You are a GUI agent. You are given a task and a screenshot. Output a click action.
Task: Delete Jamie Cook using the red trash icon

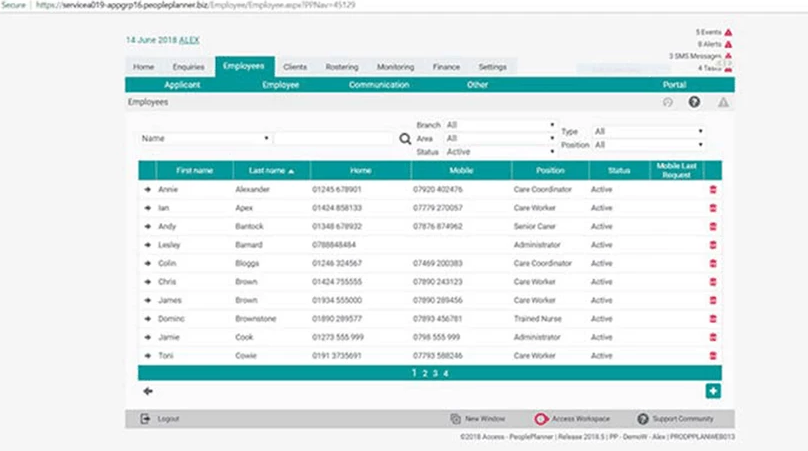pyautogui.click(x=713, y=337)
